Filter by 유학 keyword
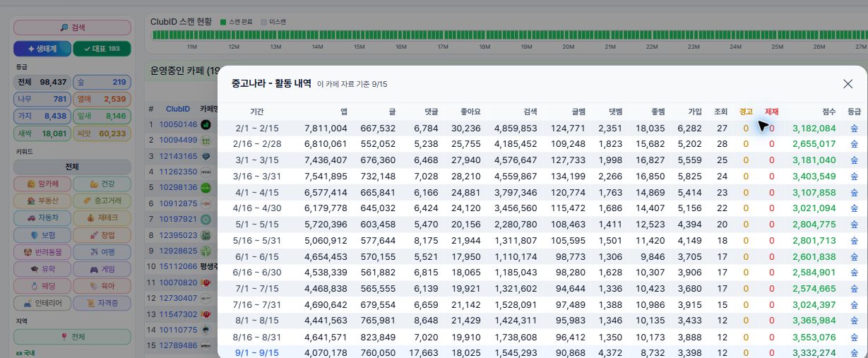868x358 pixels. [42, 269]
